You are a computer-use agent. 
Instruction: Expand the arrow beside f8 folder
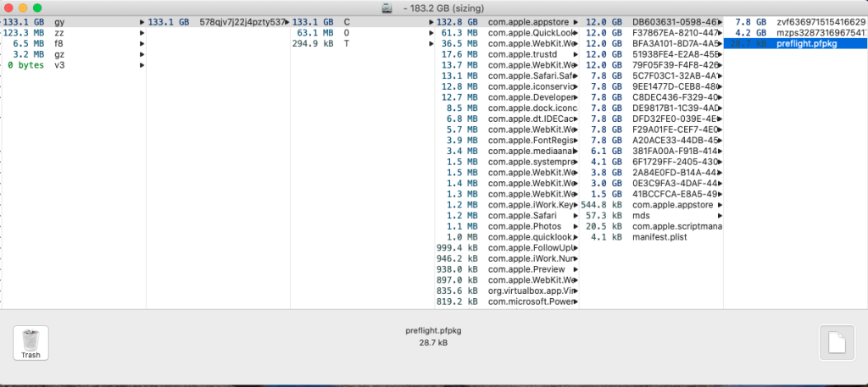point(141,43)
